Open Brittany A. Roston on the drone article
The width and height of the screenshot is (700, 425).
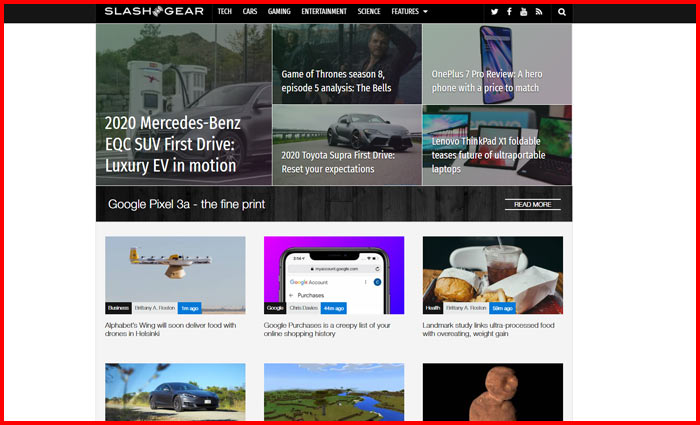click(x=155, y=308)
